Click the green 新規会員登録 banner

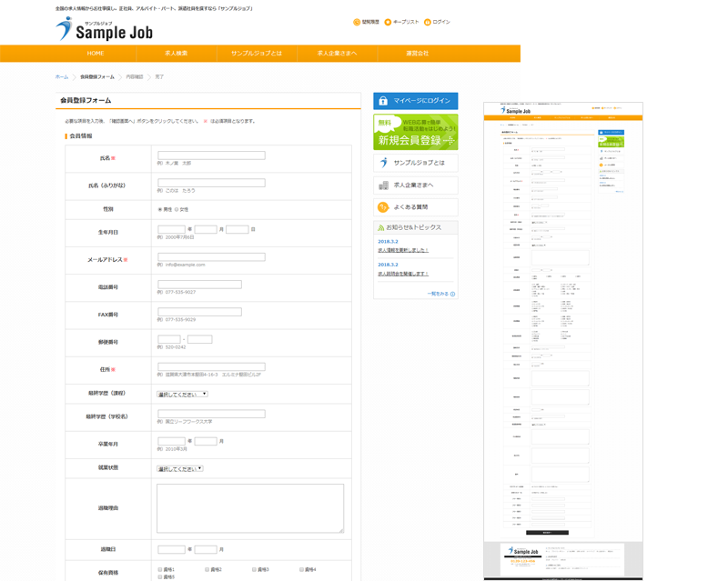pyautogui.click(x=416, y=132)
